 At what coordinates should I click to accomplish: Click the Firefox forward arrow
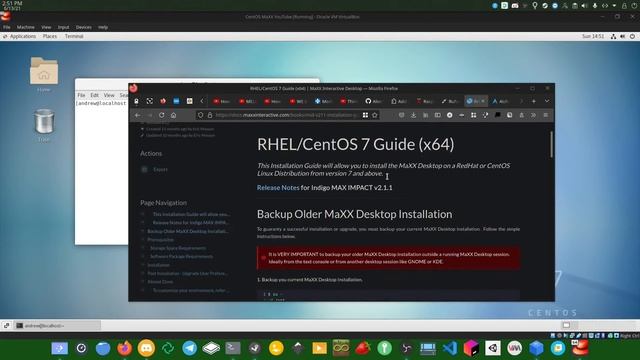[x=150, y=115]
